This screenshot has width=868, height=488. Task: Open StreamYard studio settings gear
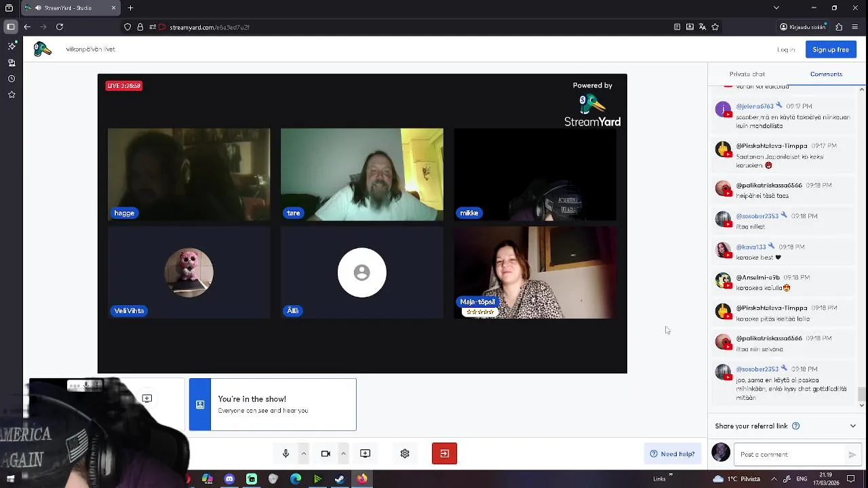pos(405,453)
